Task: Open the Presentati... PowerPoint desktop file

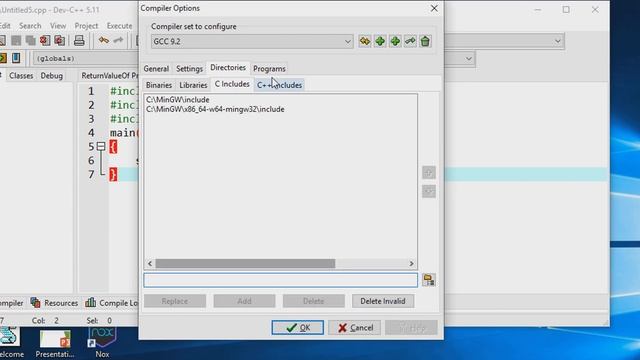Action: coord(55,343)
